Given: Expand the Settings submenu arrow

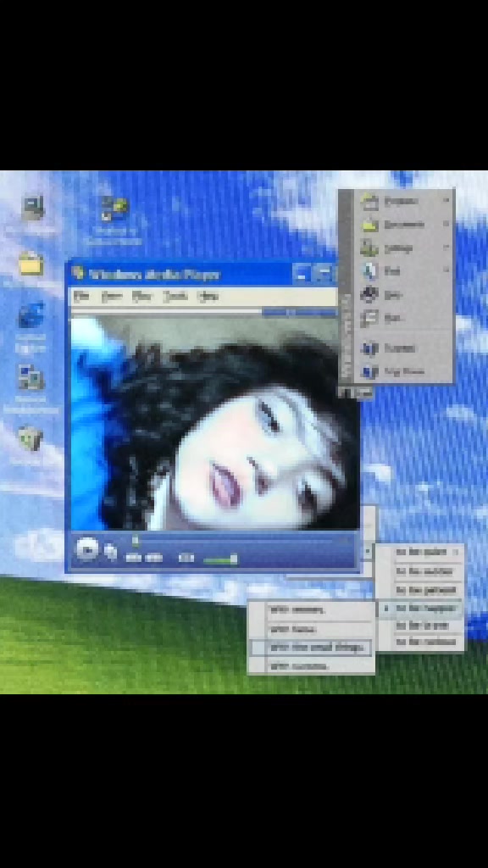Looking at the screenshot, I should click(446, 248).
